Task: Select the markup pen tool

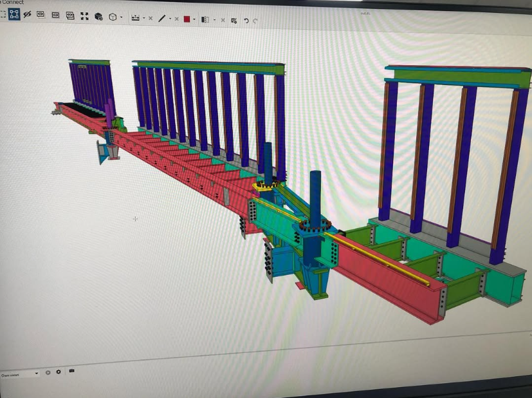Action: point(163,17)
